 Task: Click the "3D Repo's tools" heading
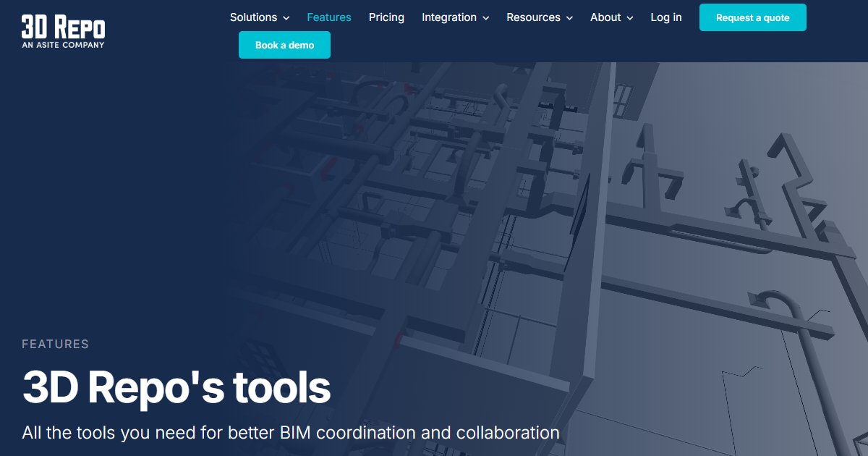176,387
